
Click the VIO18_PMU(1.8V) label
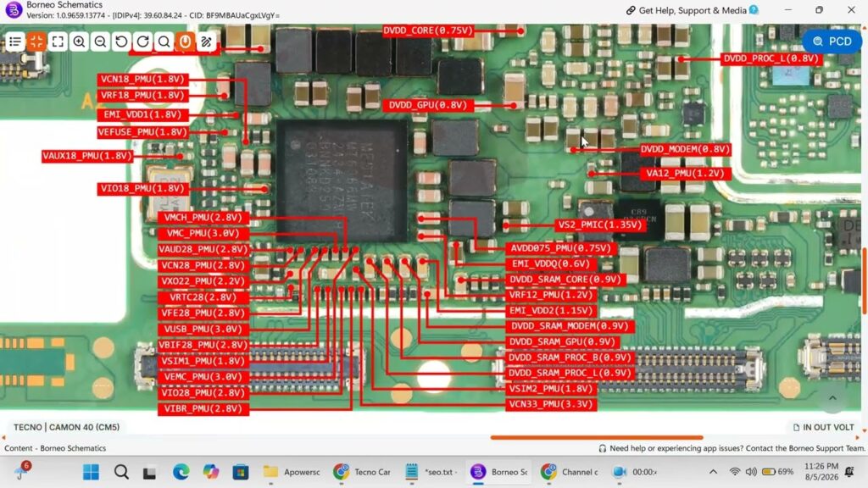point(142,188)
